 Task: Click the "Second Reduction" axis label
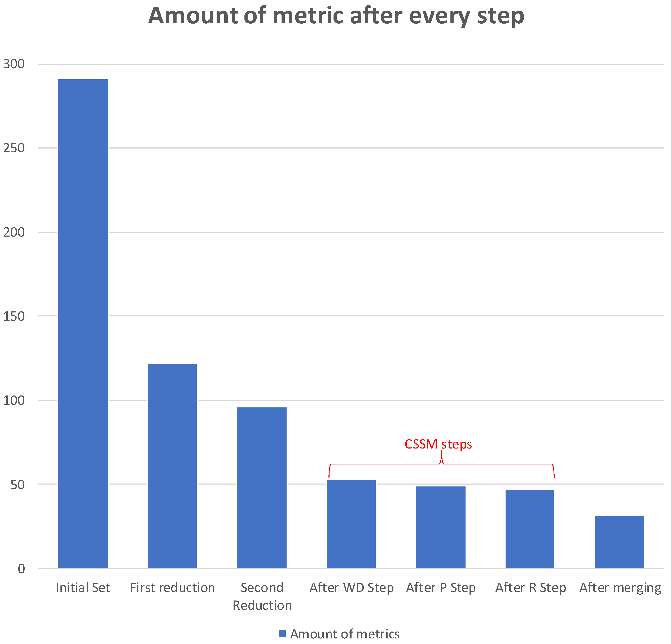(262, 596)
